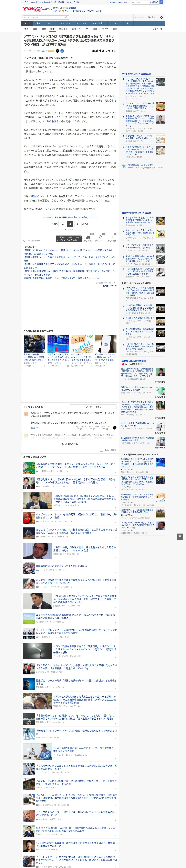Click the マイページ link

click(139, 18)
